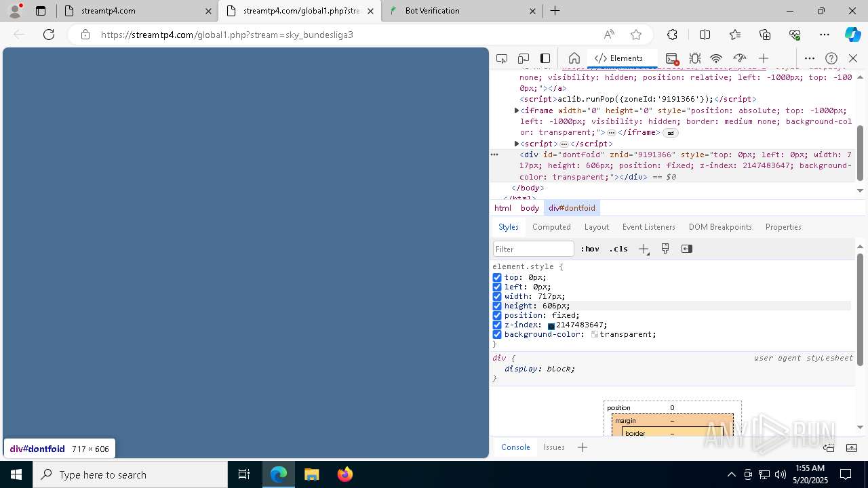Click the ad badge on iframe node
The image size is (868, 488).
click(671, 133)
